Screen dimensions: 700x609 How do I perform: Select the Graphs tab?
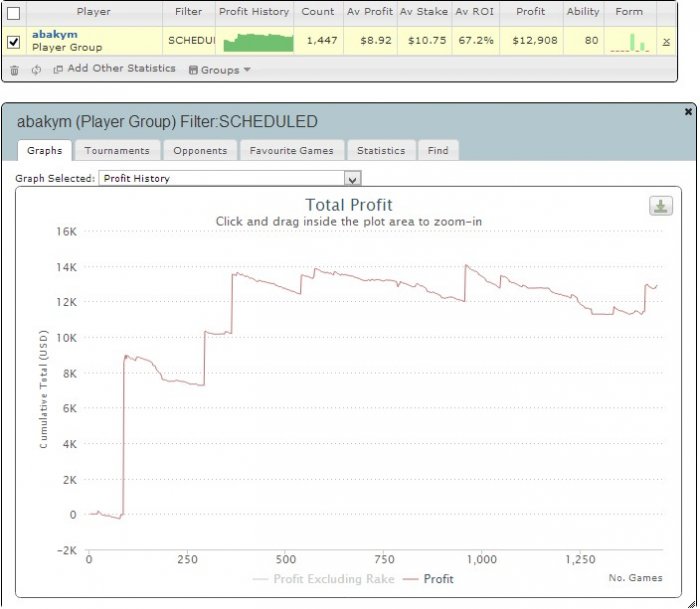45,150
